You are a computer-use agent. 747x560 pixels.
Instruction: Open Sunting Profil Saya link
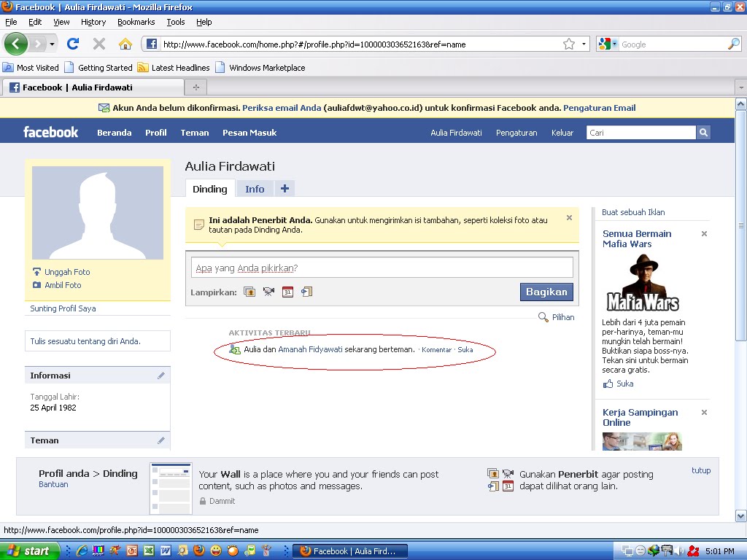point(63,308)
